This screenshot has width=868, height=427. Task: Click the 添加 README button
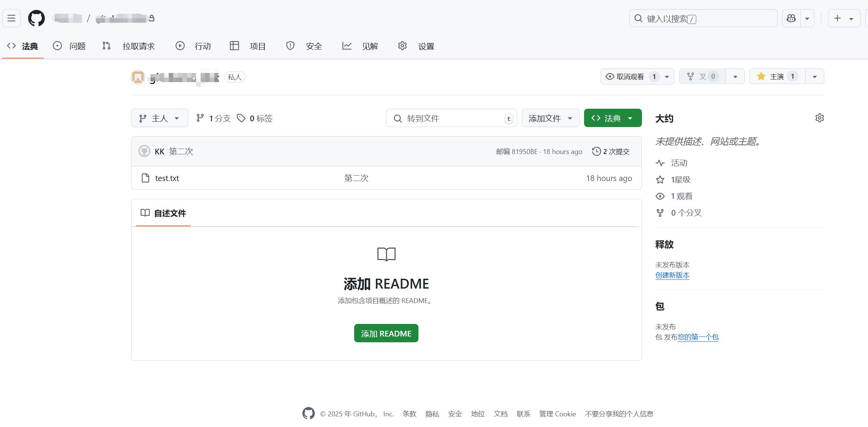coord(386,333)
